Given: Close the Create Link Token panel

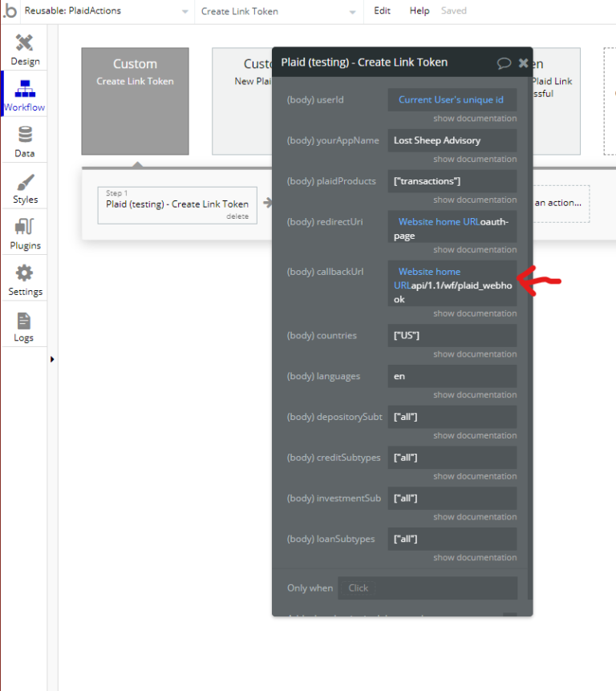Looking at the screenshot, I should pyautogui.click(x=524, y=63).
